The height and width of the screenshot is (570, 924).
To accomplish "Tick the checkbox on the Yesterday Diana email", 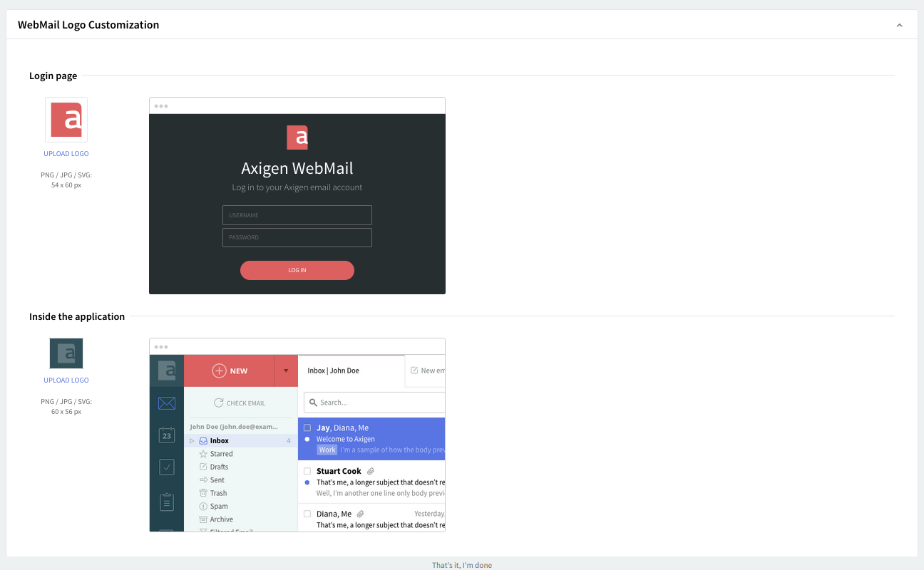I will (x=307, y=514).
